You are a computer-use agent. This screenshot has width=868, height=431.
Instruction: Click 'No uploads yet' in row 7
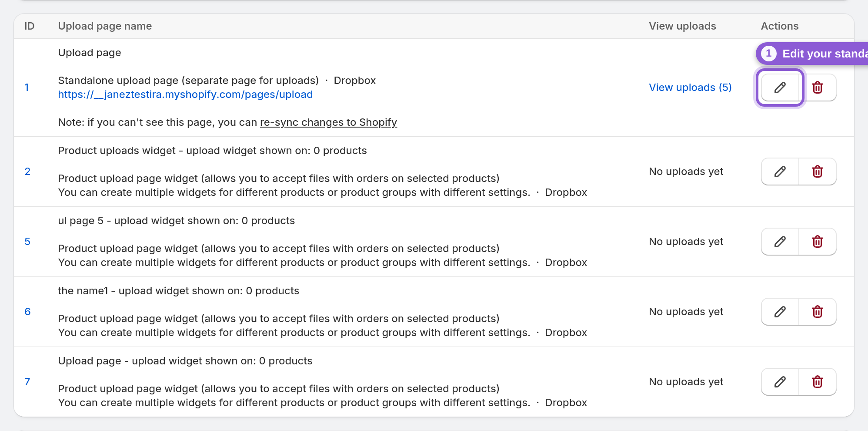(x=686, y=382)
